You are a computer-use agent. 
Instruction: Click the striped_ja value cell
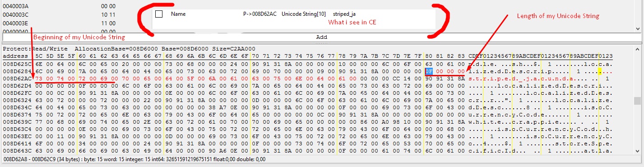(x=347, y=14)
